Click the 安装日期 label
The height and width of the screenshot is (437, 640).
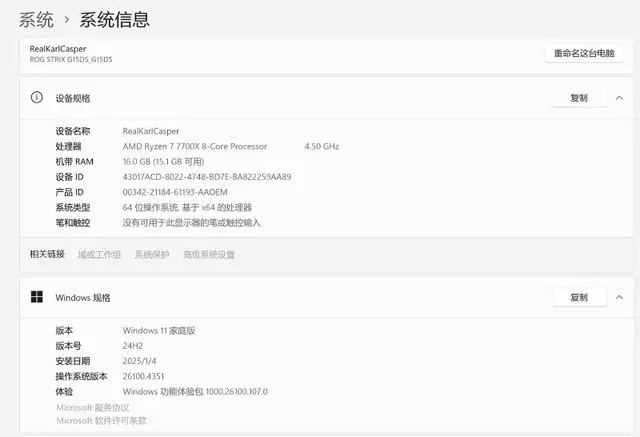[73, 361]
